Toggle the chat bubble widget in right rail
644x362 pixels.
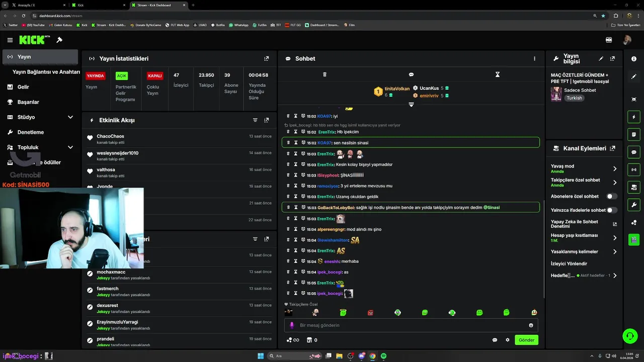pyautogui.click(x=634, y=152)
